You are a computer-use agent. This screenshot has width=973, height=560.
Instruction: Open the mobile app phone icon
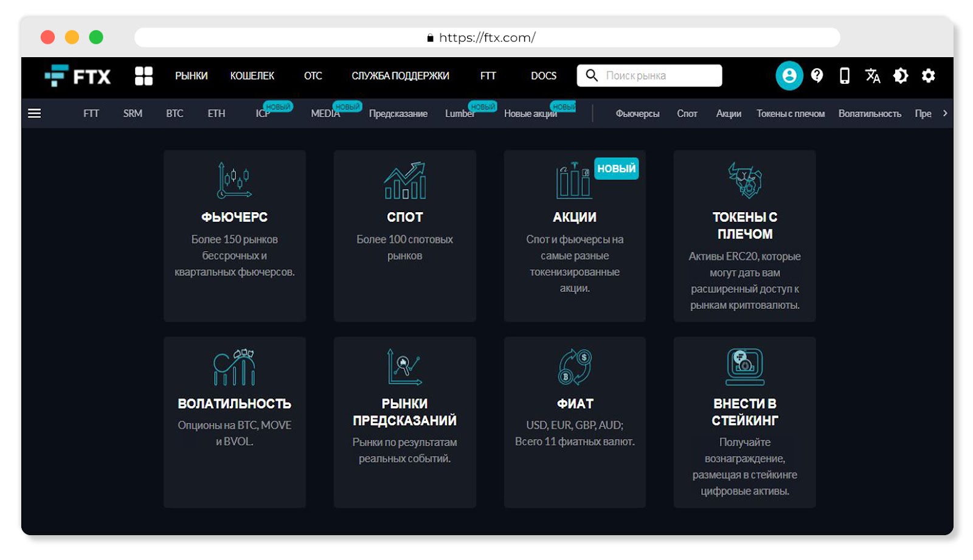[x=845, y=75]
